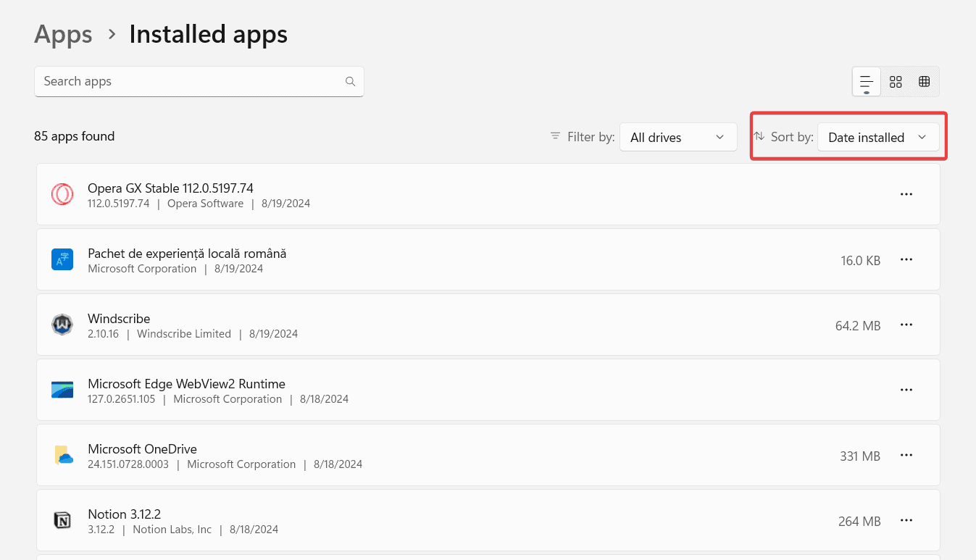Click the Microsoft Edge WebView2 Runtime icon
Screen dimensions: 976x560
62,390
